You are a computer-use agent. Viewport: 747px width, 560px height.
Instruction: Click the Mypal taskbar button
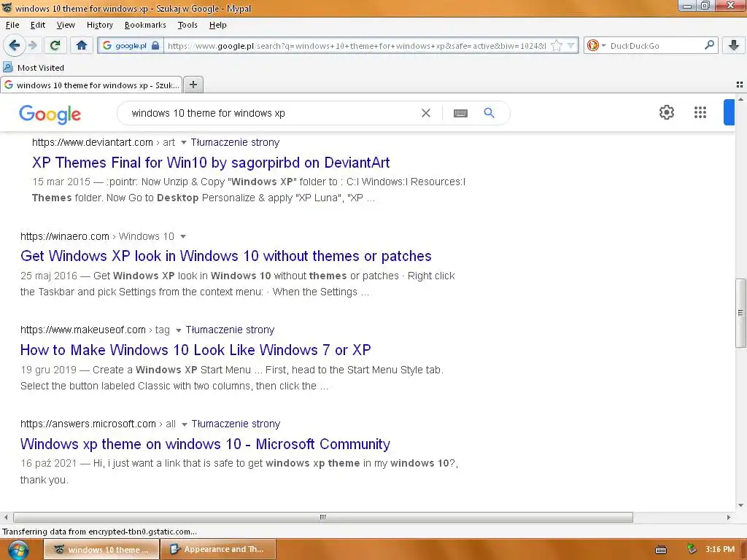pyautogui.click(x=101, y=549)
